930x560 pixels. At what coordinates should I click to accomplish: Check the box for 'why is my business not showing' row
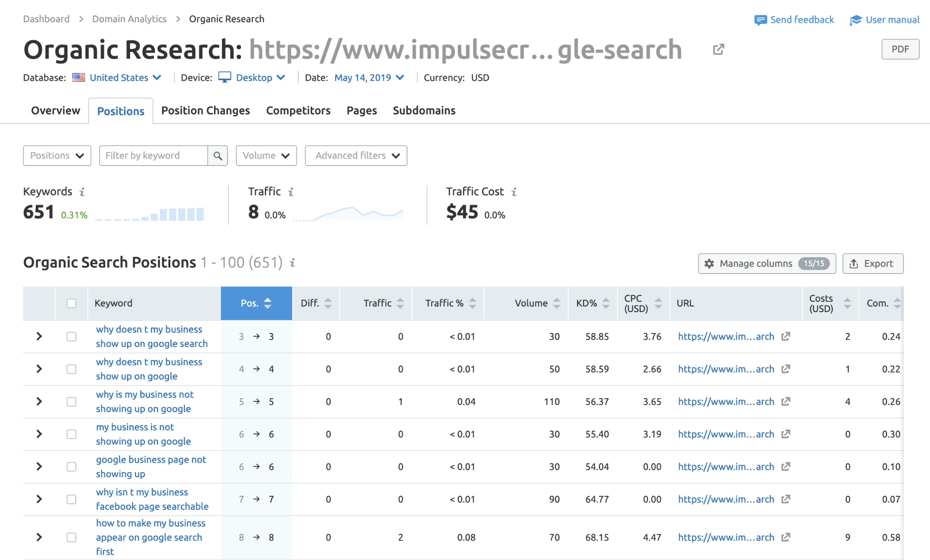pos(71,401)
